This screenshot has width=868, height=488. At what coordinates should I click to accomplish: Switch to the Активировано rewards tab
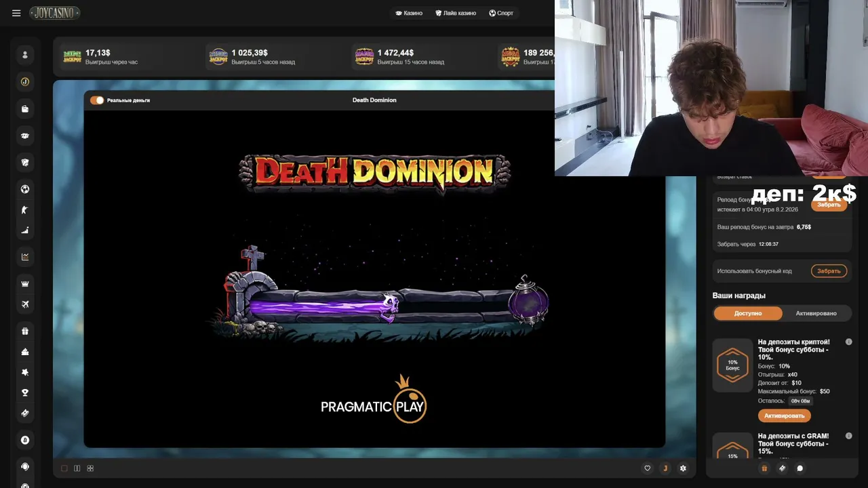[x=816, y=313]
